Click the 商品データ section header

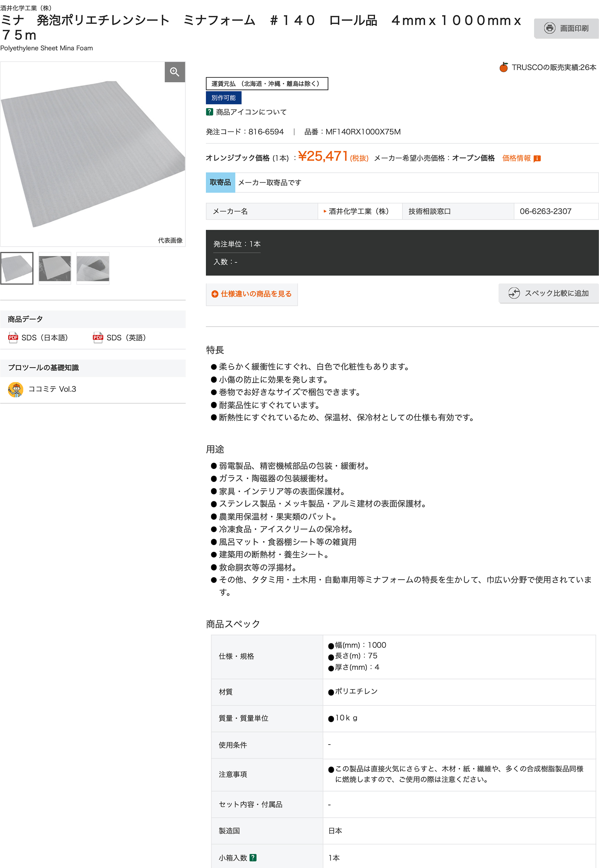(x=93, y=319)
